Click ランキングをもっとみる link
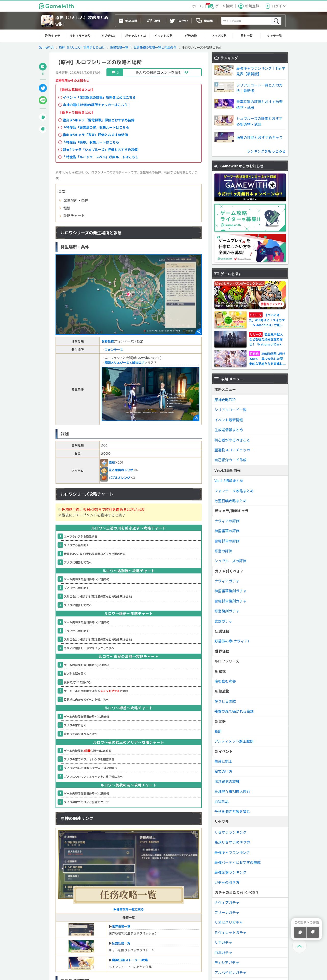 [x=266, y=151]
